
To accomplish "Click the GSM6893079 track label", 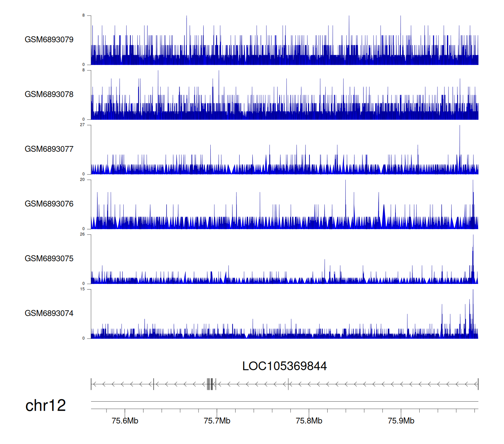I will pos(49,40).
